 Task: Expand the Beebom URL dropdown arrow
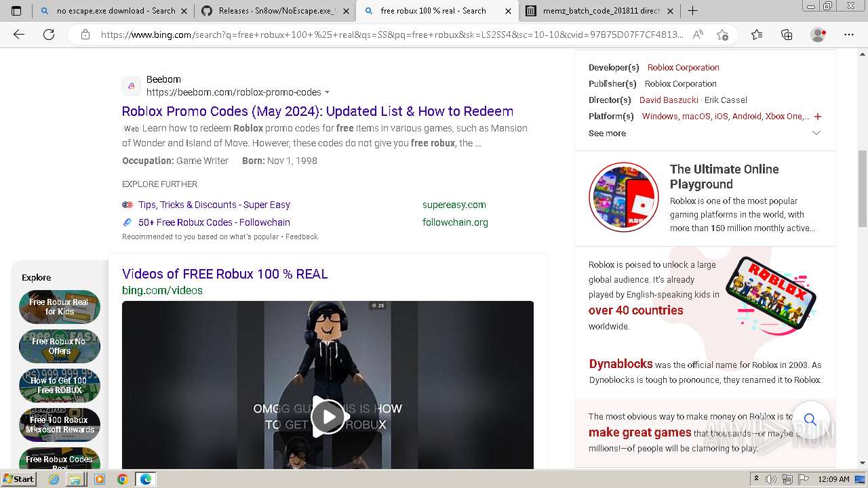pyautogui.click(x=327, y=93)
